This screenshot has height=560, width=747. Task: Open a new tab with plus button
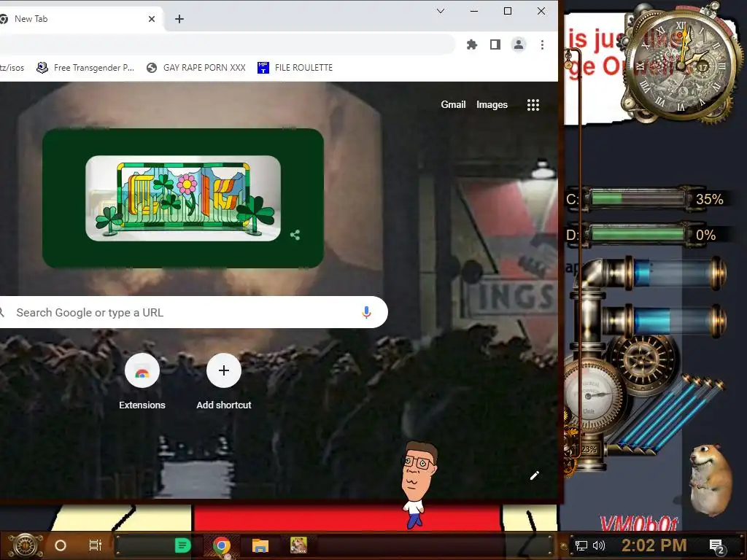[179, 19]
